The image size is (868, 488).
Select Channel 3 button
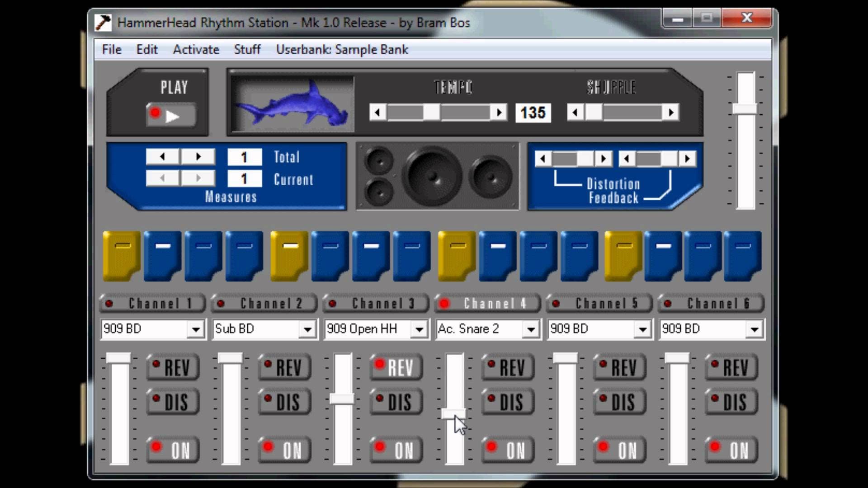point(376,303)
